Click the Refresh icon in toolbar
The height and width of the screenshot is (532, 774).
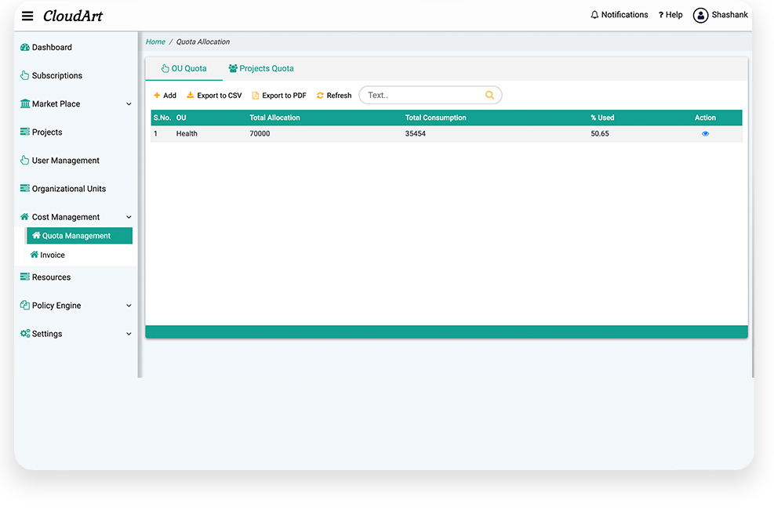pyautogui.click(x=320, y=96)
